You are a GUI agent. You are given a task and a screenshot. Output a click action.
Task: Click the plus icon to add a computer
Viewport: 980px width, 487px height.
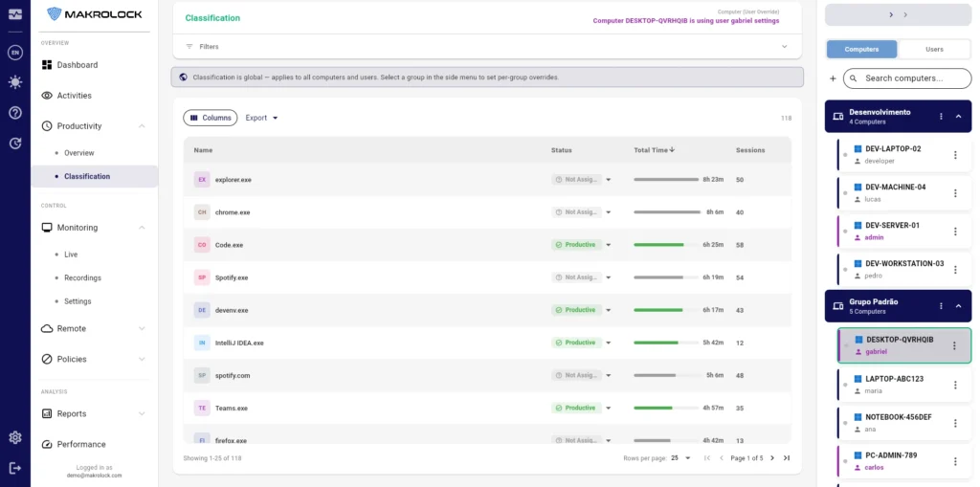833,78
